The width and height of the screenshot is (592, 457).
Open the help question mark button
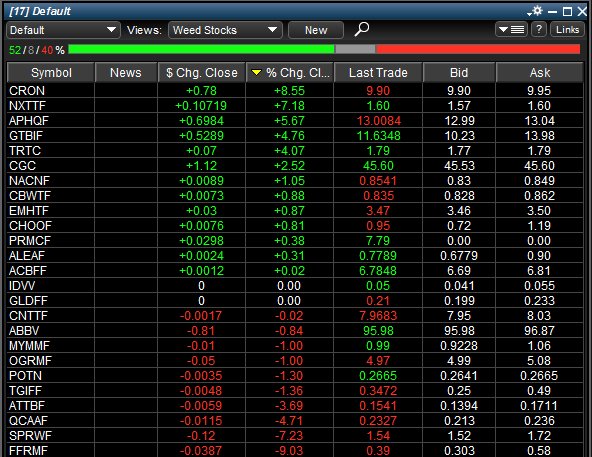tap(539, 29)
